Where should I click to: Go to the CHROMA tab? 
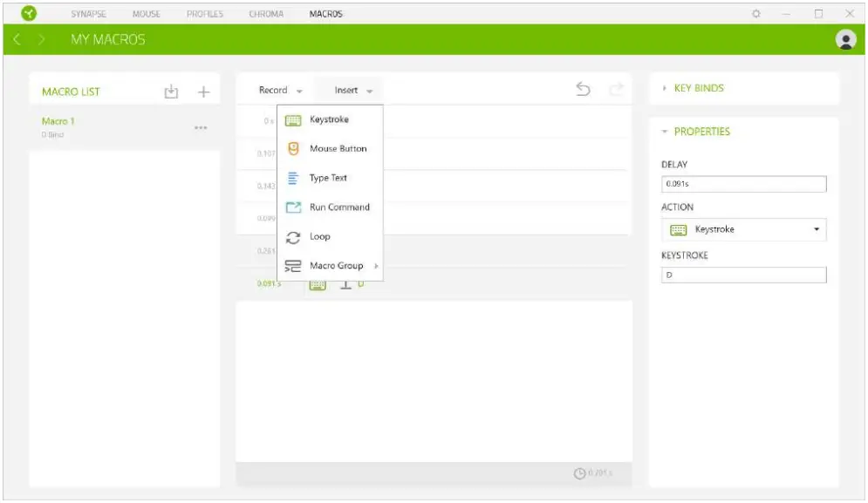click(x=266, y=14)
